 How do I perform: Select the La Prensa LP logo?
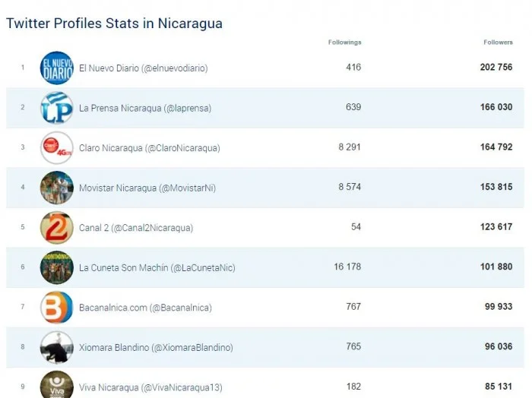(57, 108)
